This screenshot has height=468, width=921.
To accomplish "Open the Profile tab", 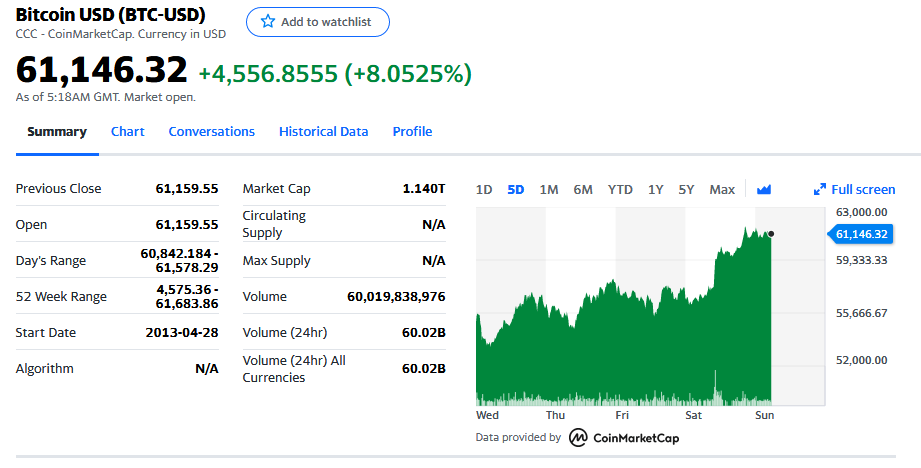I will tap(412, 132).
